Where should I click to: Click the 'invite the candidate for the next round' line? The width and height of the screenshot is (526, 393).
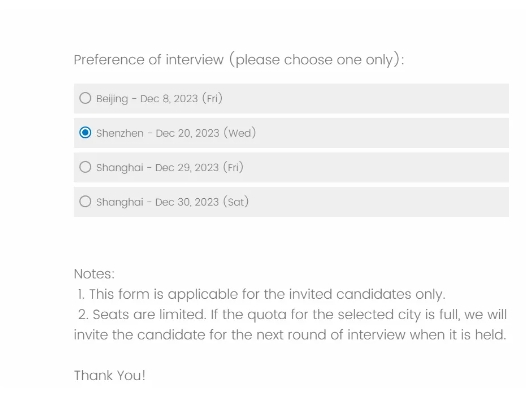pos(290,335)
